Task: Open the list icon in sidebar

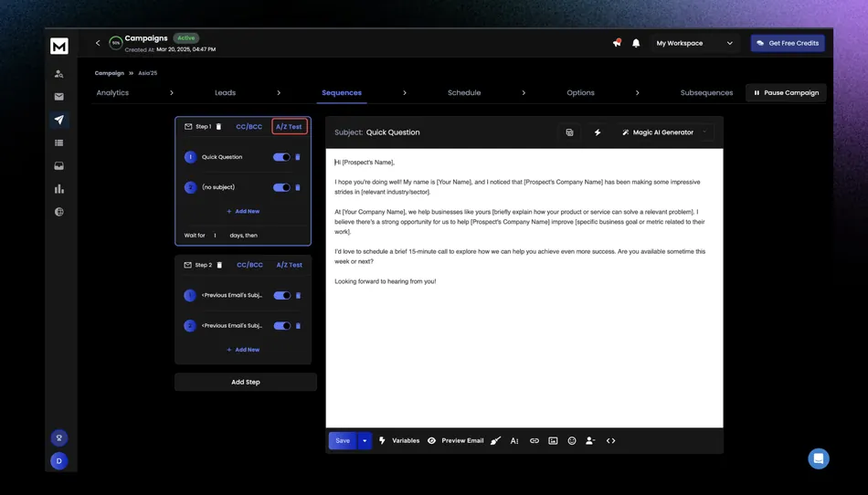Action: pyautogui.click(x=59, y=142)
